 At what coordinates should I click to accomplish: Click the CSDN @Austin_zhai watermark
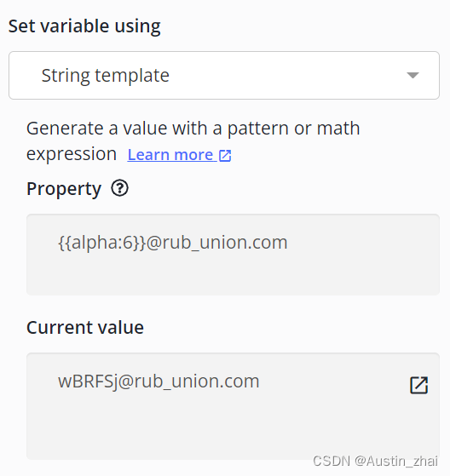tap(376, 461)
